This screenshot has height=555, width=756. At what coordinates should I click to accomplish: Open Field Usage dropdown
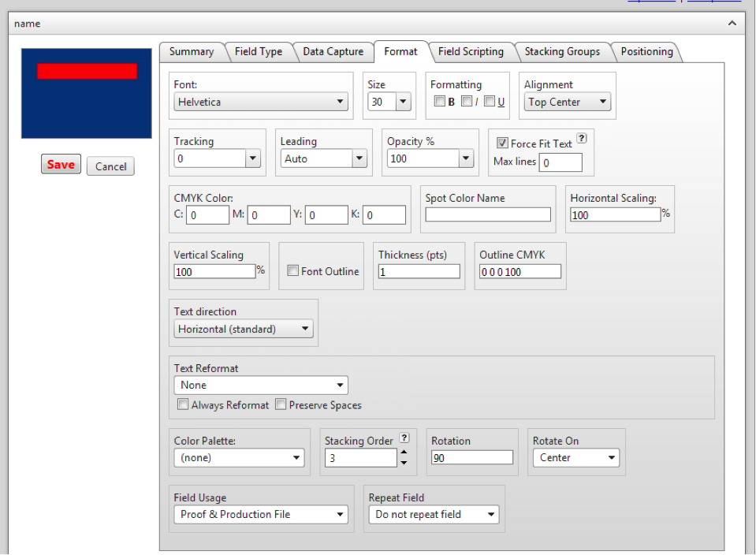[261, 515]
